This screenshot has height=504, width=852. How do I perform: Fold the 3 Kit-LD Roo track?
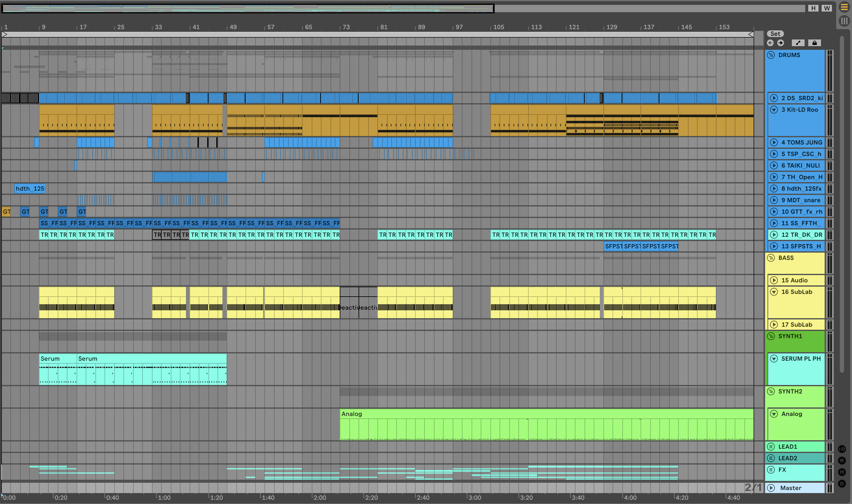click(x=774, y=110)
